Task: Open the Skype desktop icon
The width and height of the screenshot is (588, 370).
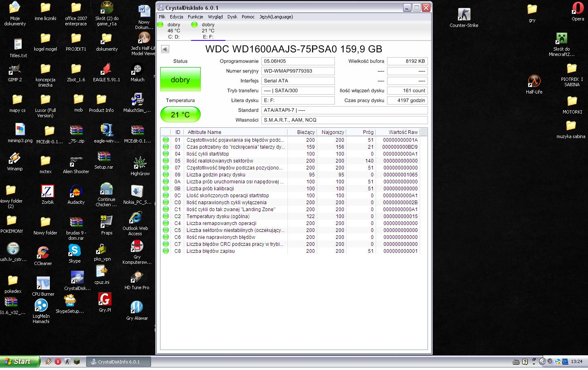Action: (74, 253)
